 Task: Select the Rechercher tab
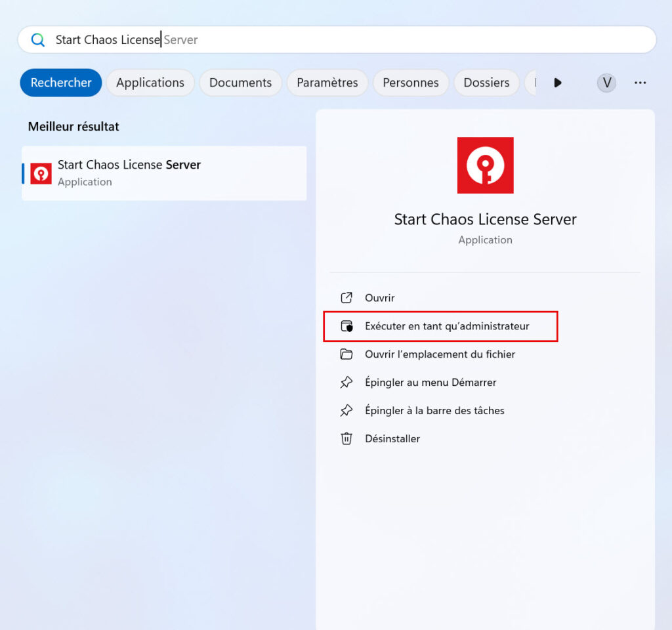pyautogui.click(x=61, y=83)
